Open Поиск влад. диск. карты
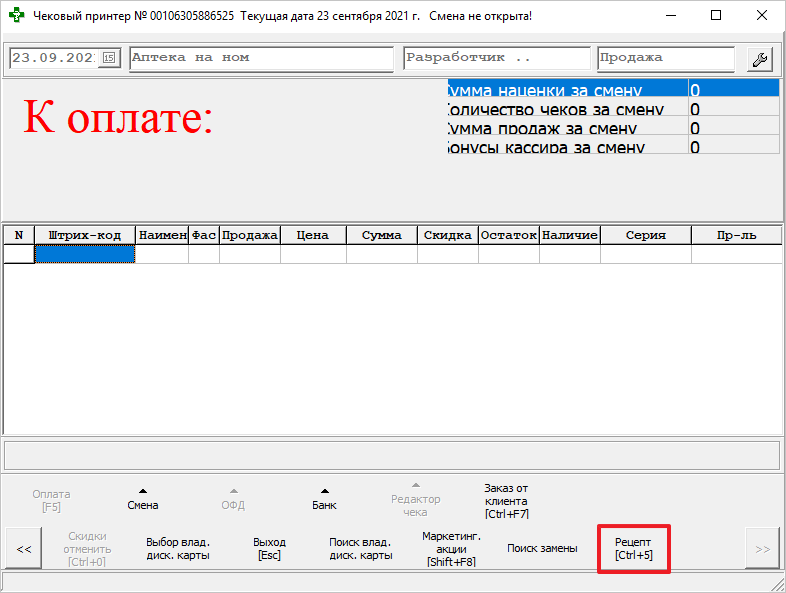Image resolution: width=786 pixels, height=593 pixels. tap(360, 548)
